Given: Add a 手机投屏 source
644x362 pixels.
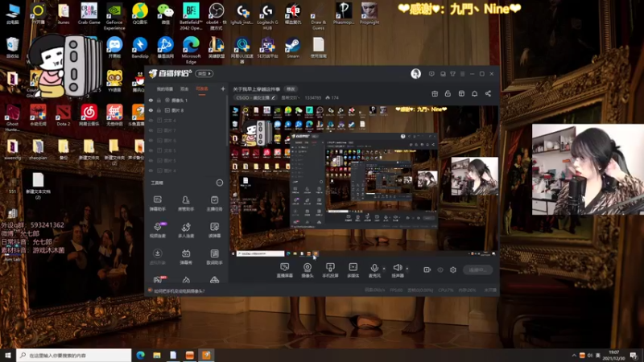Looking at the screenshot, I should coord(330,270).
